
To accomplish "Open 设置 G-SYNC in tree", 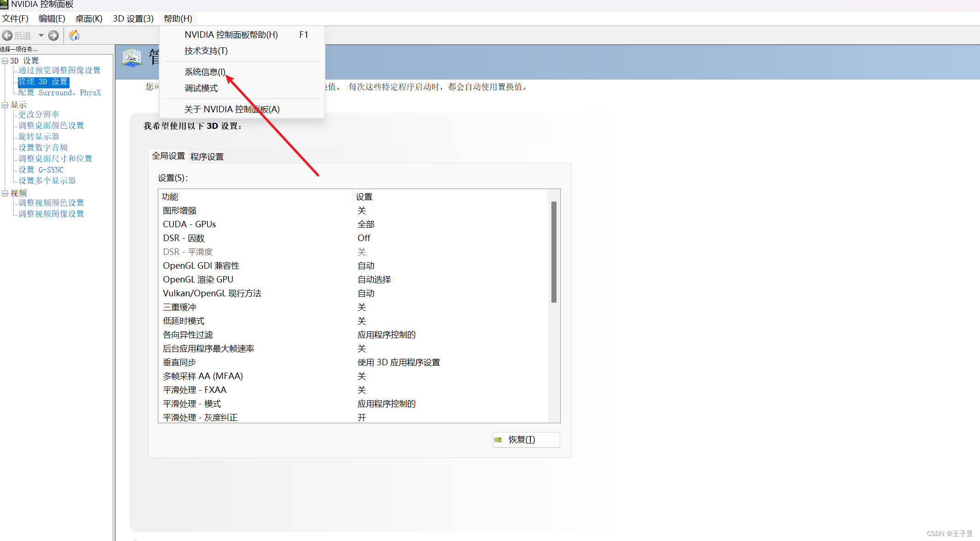I will [41, 170].
